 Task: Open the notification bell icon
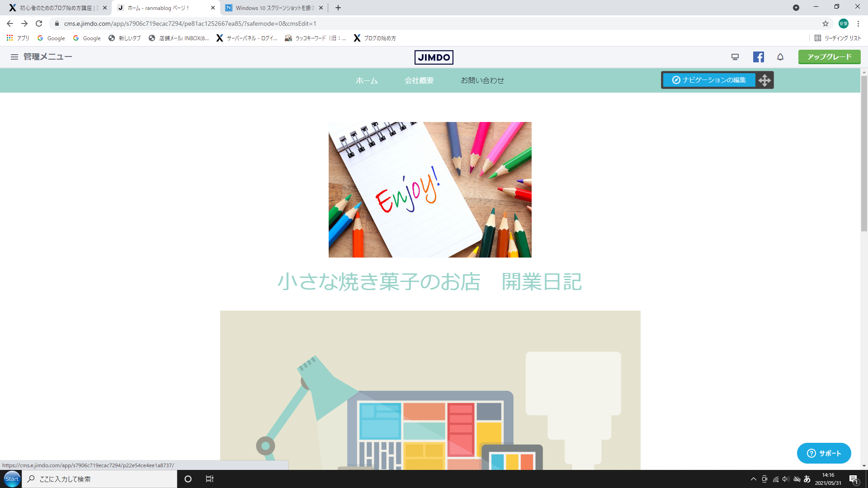780,57
